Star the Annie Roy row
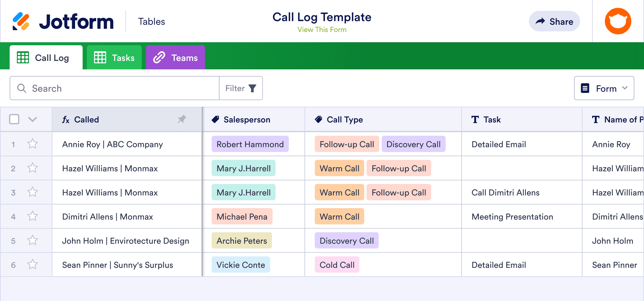Screen dimensions: 644x301 point(33,144)
